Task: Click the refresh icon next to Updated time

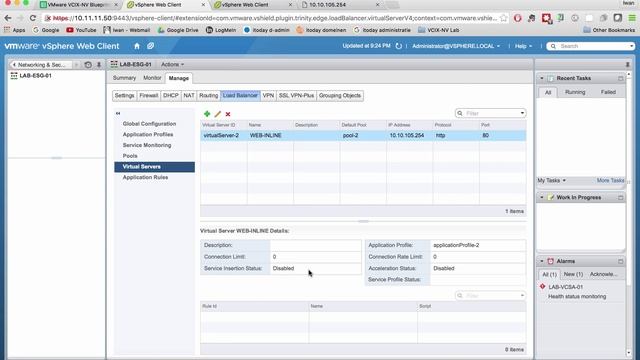Action: (x=399, y=46)
